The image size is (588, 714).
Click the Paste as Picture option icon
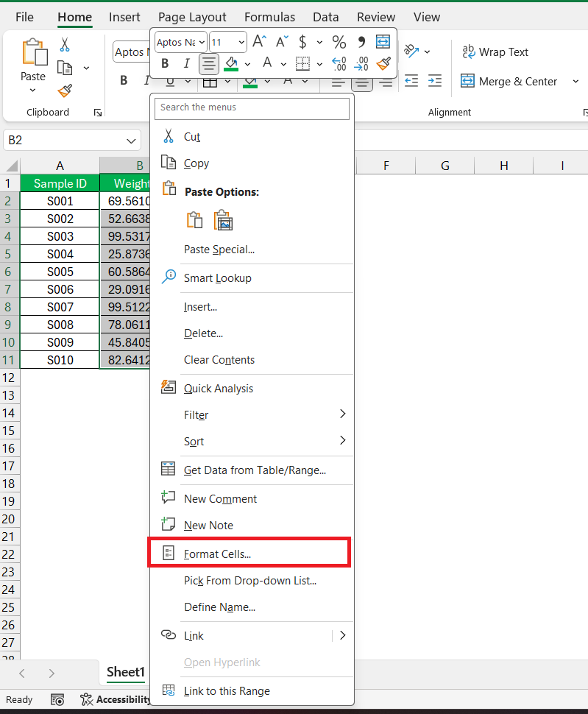click(223, 220)
